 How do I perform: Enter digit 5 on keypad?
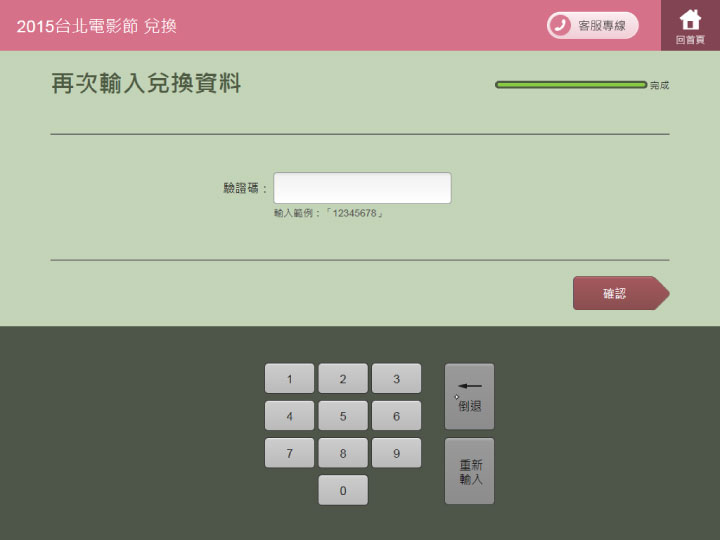click(343, 416)
